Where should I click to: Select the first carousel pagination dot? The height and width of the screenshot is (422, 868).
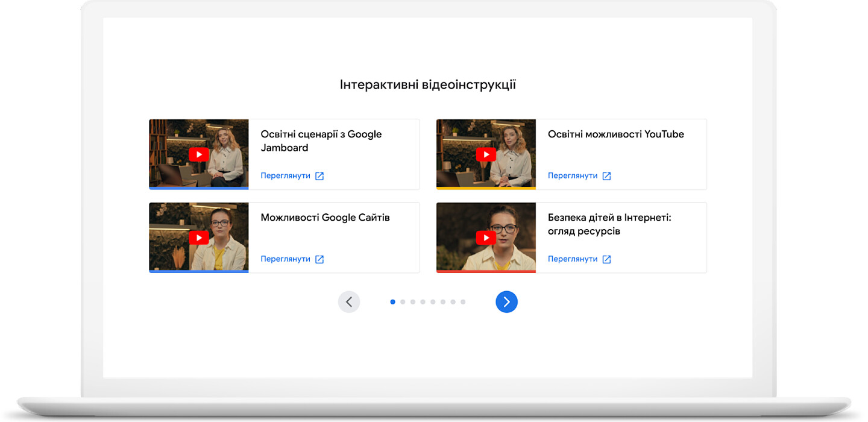393,301
